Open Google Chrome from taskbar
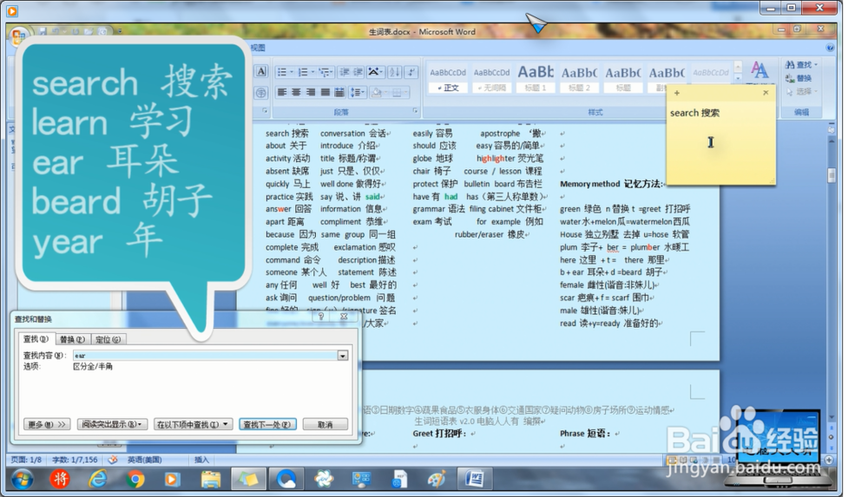 pos(135,479)
